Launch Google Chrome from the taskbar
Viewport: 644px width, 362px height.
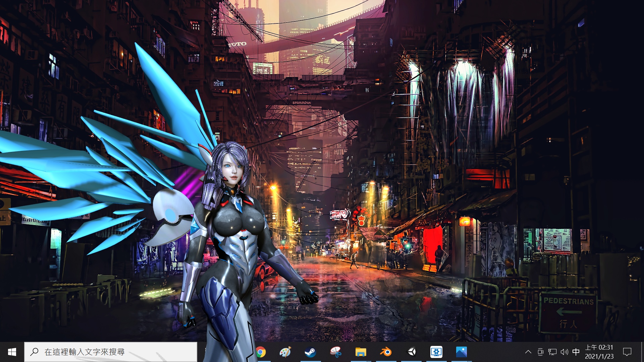pyautogui.click(x=261, y=352)
